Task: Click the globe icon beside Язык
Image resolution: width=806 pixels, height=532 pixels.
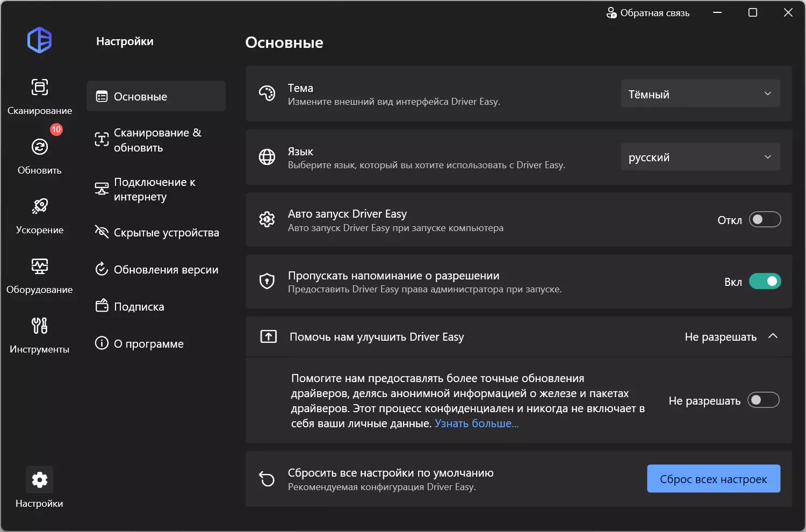Action: [267, 157]
